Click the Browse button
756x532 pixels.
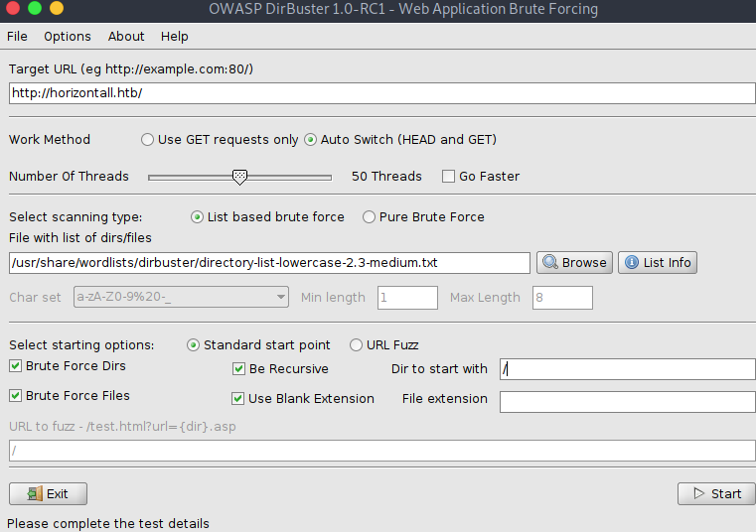(x=574, y=263)
